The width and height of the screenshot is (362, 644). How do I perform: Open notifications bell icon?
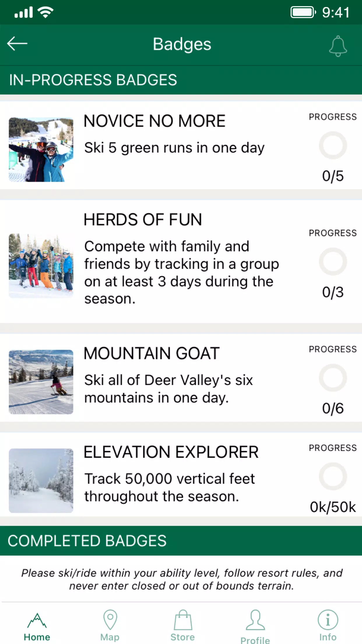338,46
